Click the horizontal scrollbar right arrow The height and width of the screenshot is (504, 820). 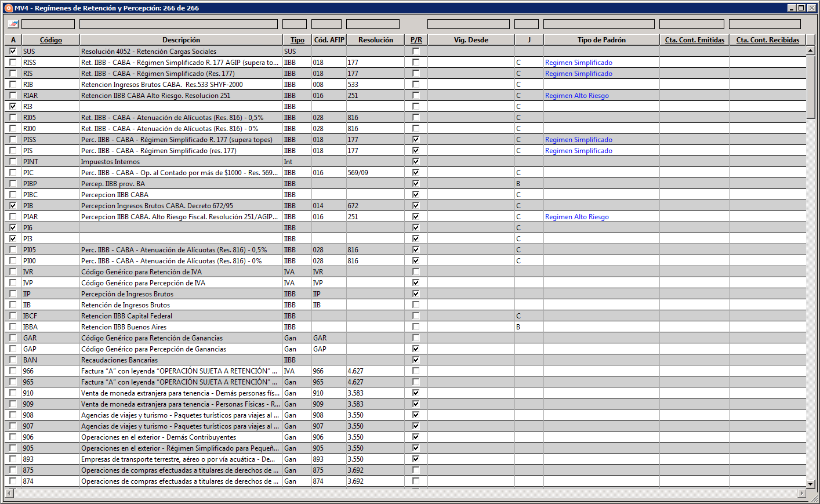tap(801, 494)
